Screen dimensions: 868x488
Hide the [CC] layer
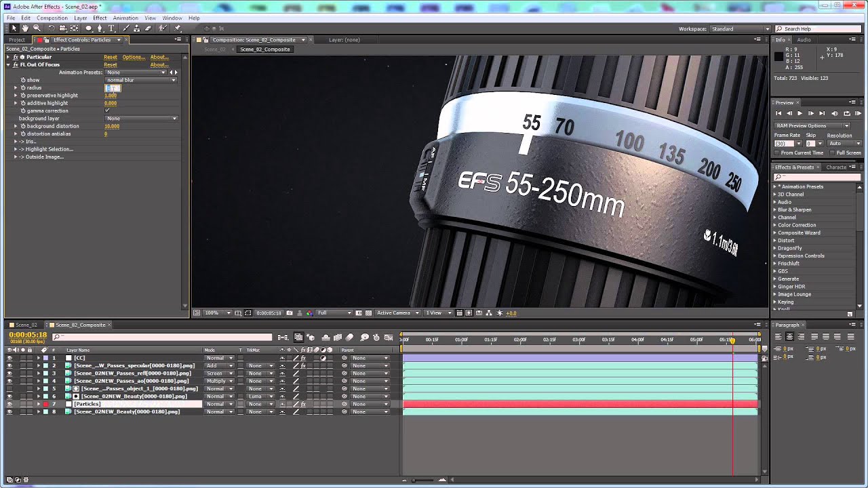[x=9, y=358]
